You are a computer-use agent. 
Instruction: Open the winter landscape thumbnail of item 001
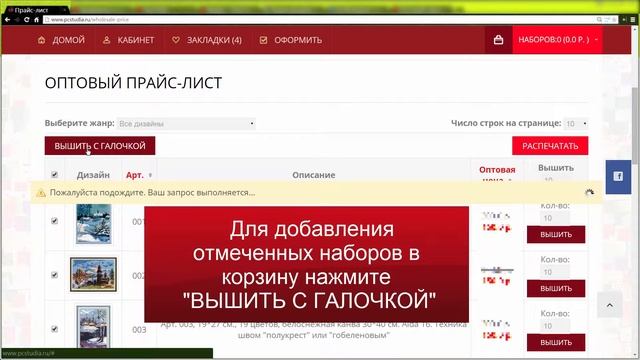point(93,224)
